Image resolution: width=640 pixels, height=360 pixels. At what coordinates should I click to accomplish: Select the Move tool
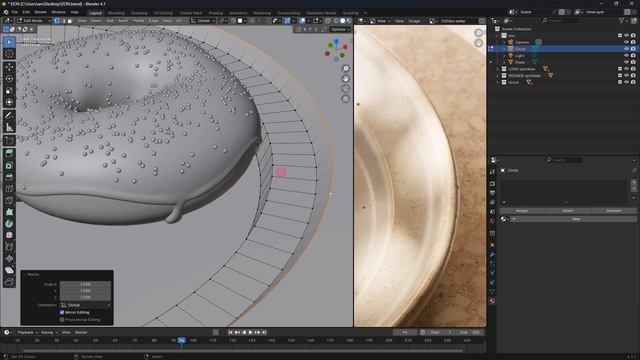pyautogui.click(x=9, y=67)
